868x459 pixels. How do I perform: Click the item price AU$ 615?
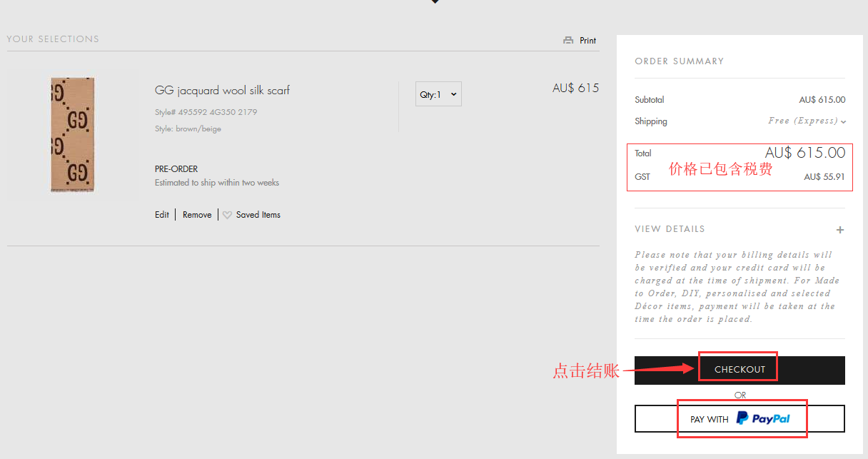(575, 89)
